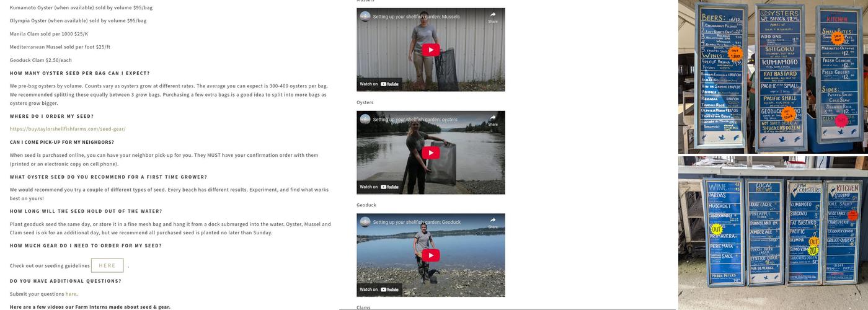Open the bottom wine and beers menu photo
The image size is (868, 310).
tap(773, 233)
